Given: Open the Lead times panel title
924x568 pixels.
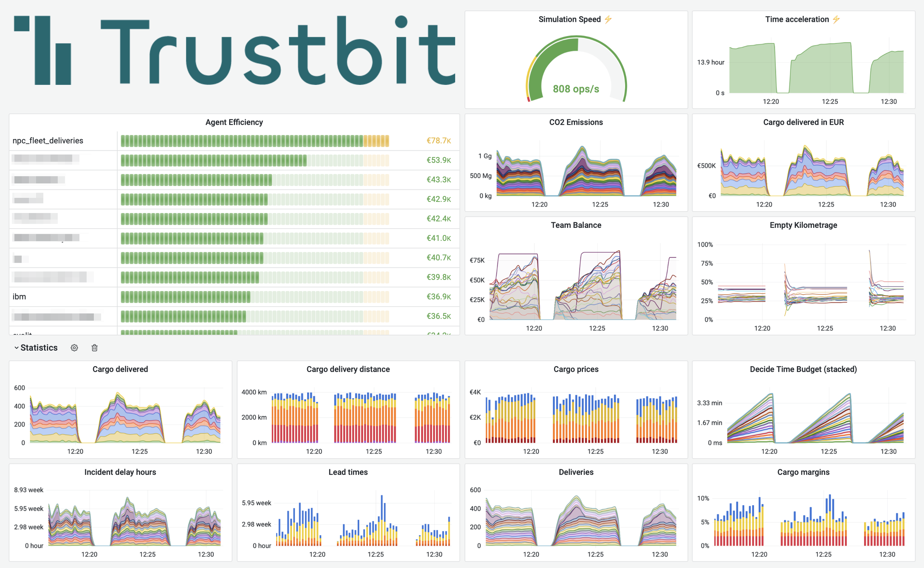Looking at the screenshot, I should 348,472.
